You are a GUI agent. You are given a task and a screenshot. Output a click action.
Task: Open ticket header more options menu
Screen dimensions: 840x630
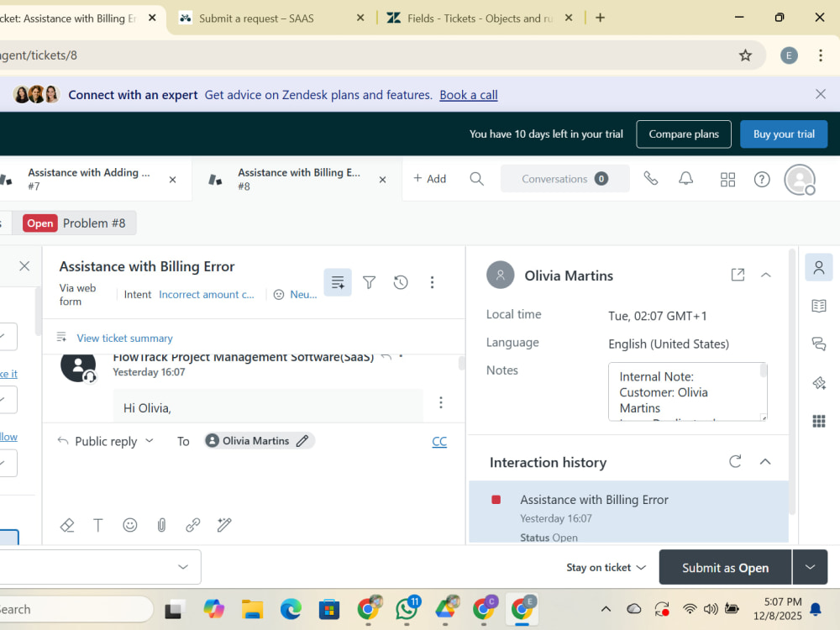432,282
